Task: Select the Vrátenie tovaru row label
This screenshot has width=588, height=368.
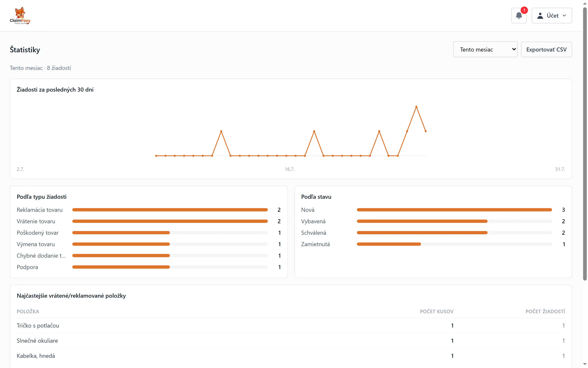Action: 36,221
